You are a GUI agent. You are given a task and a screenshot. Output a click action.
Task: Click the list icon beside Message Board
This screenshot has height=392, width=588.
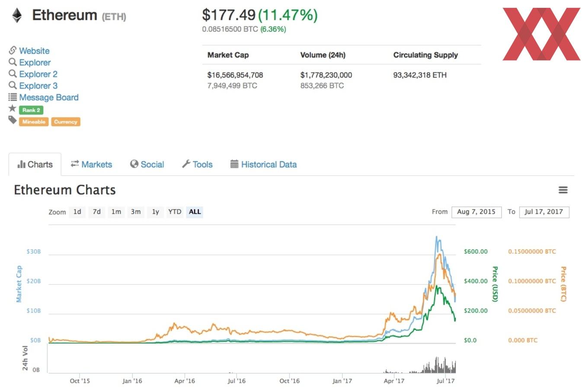[13, 97]
